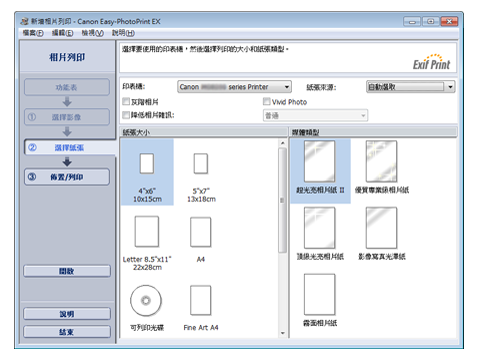Click the 紙張大小 panel header
This screenshot has width=490, height=364.
pos(203,132)
